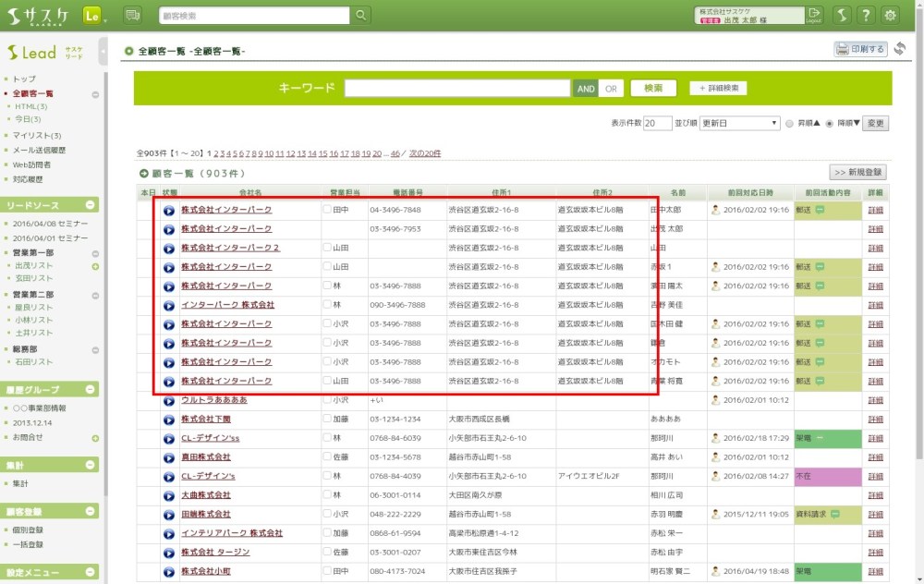The width and height of the screenshot is (924, 584).
Task: Collapse the リードソース sidebar section
Action: click(x=91, y=205)
